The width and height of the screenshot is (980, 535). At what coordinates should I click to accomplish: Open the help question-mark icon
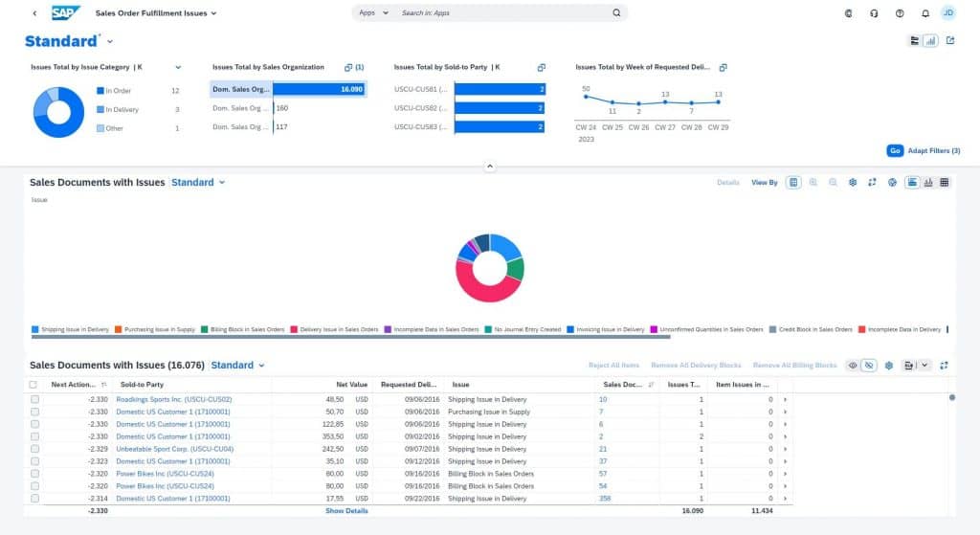[900, 13]
